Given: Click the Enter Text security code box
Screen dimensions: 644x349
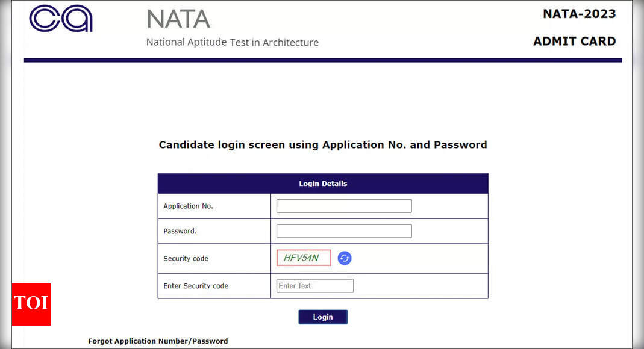Looking at the screenshot, I should pyautogui.click(x=314, y=286).
